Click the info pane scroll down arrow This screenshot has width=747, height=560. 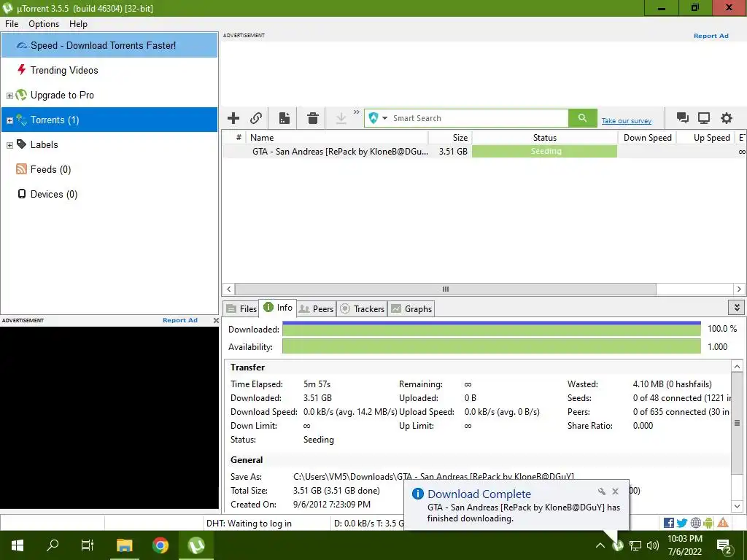click(737, 506)
